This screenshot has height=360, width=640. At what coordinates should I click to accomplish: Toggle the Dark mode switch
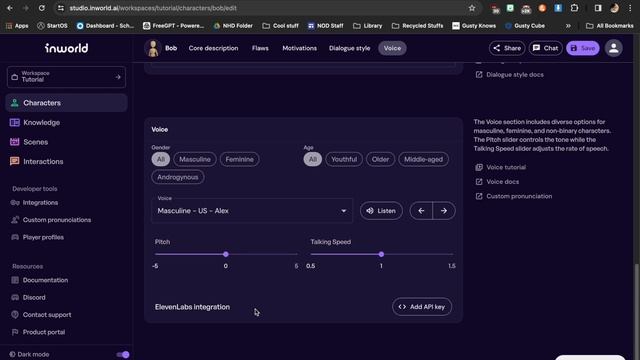point(123,354)
